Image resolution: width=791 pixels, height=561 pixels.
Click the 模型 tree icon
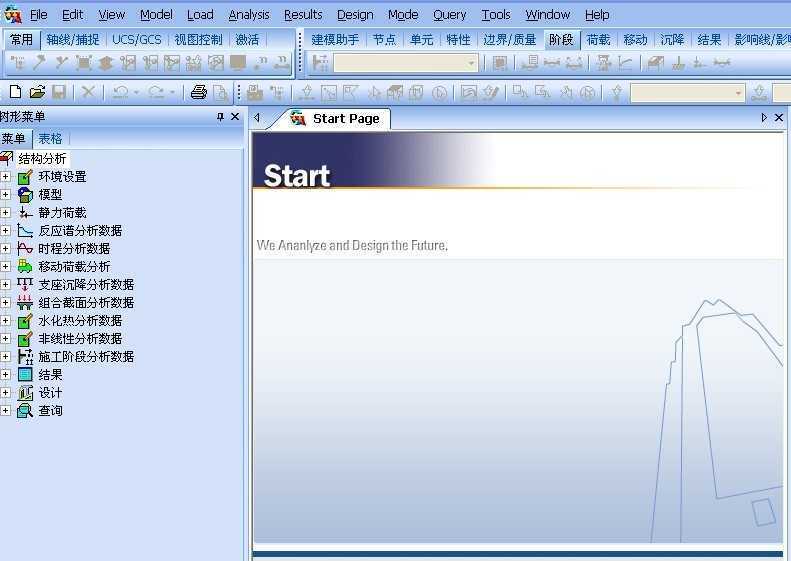click(25, 195)
